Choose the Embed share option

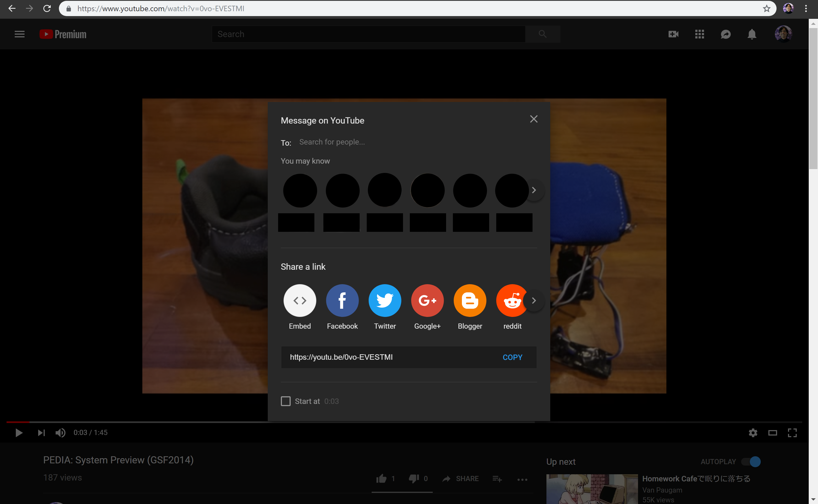[300, 307]
